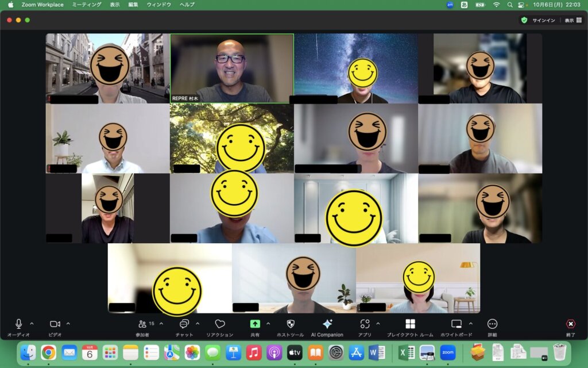Screen dimensions: 588x368
Task: Open the チャット (Chat) panel
Action: (184, 324)
